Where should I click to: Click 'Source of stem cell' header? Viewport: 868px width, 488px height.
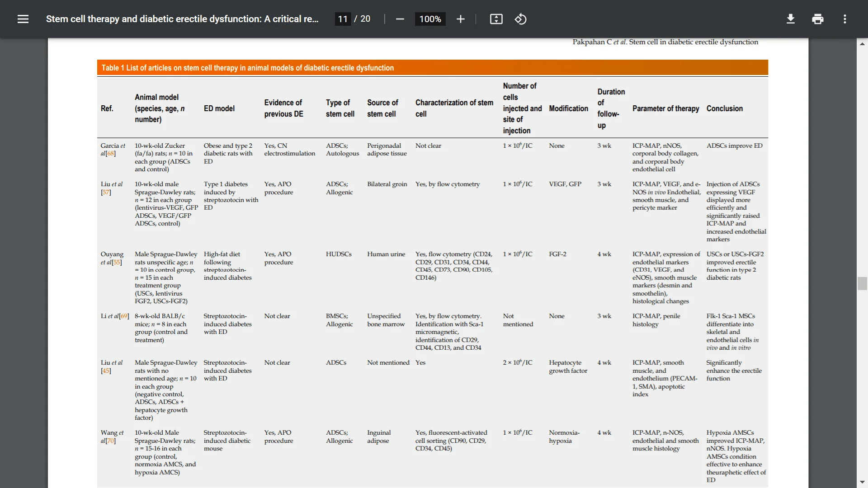(x=382, y=108)
